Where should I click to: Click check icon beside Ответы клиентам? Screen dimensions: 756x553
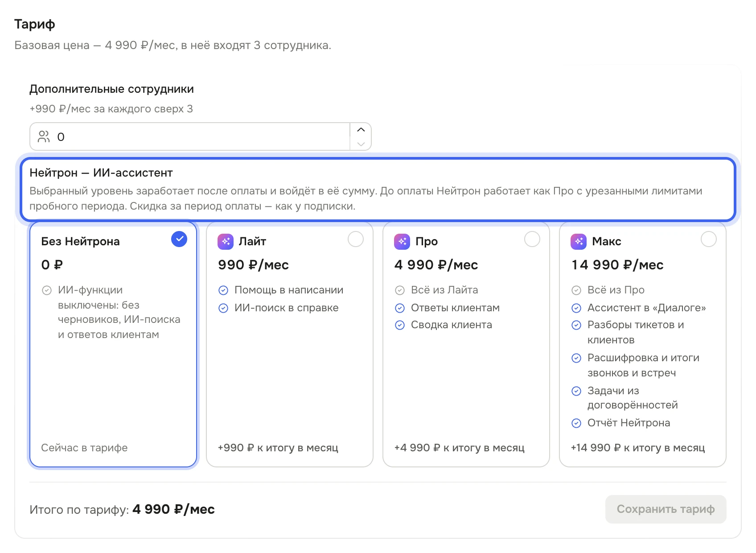[x=400, y=308]
